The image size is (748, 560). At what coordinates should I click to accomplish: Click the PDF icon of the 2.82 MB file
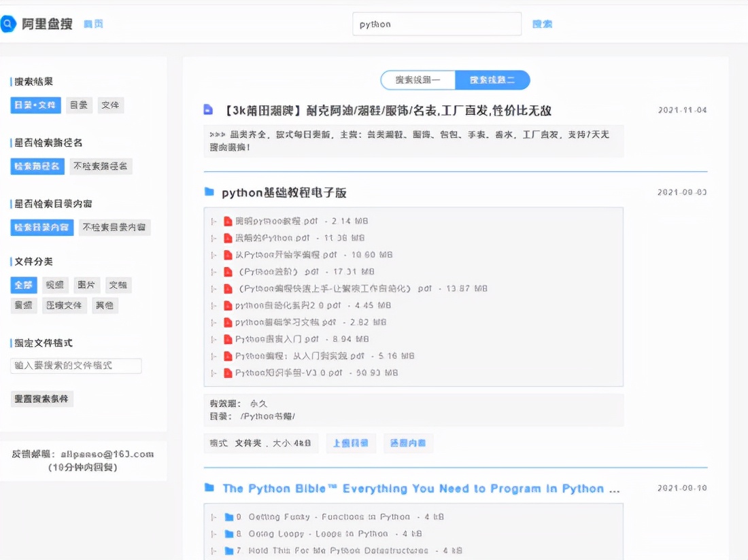pyautogui.click(x=228, y=323)
